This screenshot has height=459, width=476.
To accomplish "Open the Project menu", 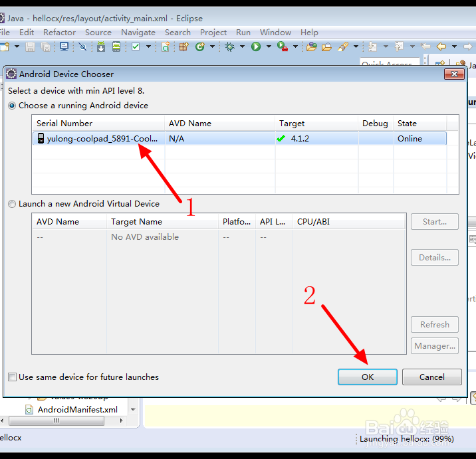I will point(213,32).
